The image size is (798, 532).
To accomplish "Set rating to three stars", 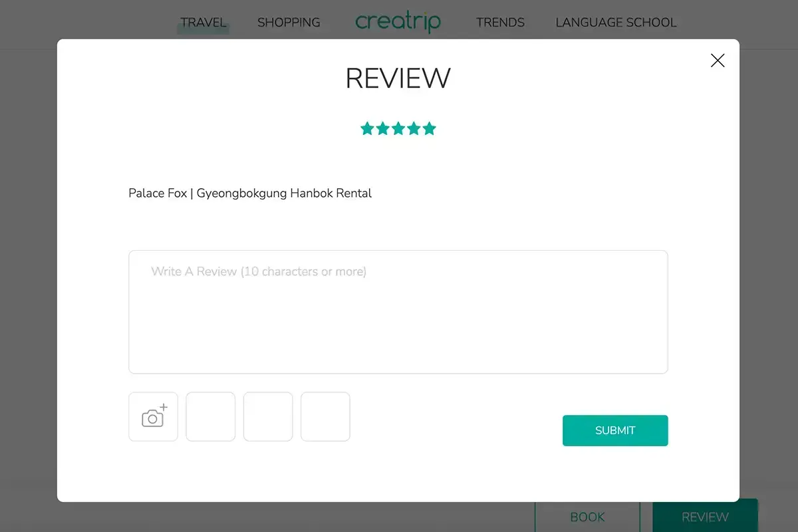I will pyautogui.click(x=398, y=128).
